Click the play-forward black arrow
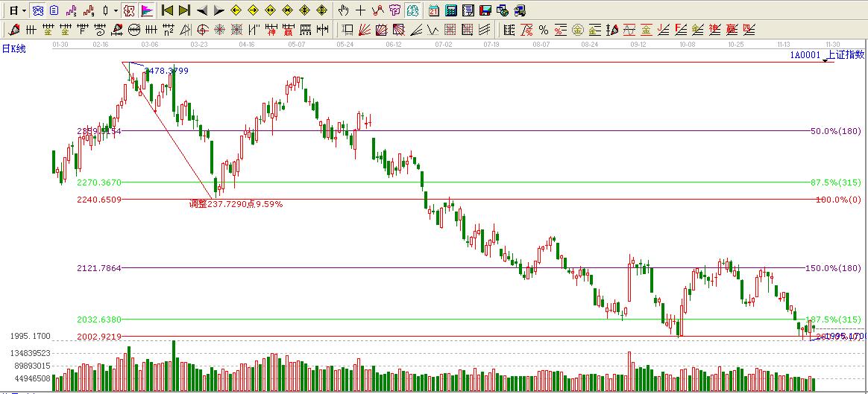Image resolution: width=868 pixels, height=394 pixels. click(x=218, y=10)
